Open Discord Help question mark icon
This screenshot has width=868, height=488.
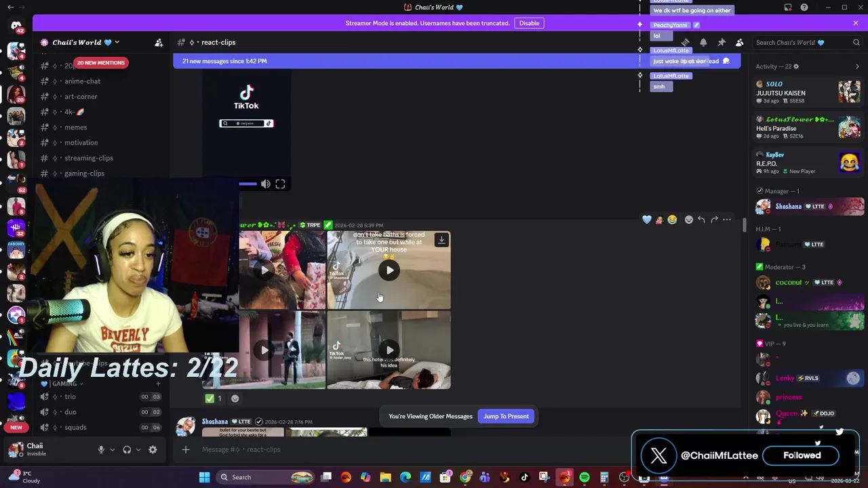tap(804, 7)
